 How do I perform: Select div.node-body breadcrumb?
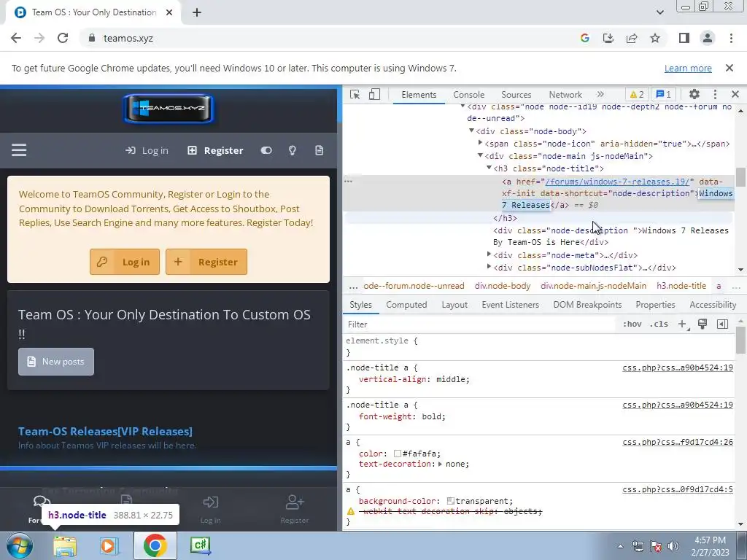503,286
